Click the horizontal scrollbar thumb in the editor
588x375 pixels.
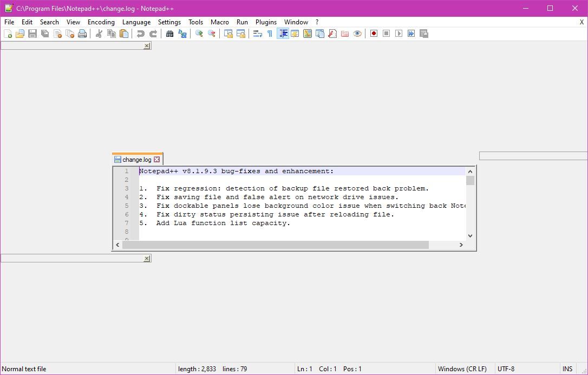pyautogui.click(x=275, y=245)
